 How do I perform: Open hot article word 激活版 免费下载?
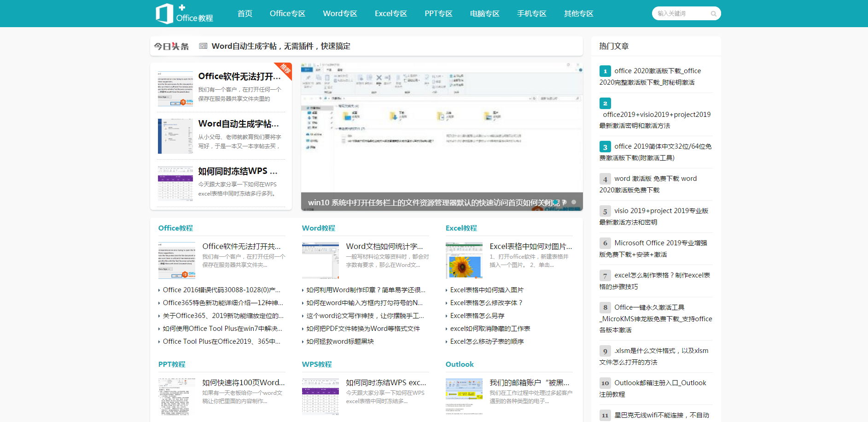[648, 184]
